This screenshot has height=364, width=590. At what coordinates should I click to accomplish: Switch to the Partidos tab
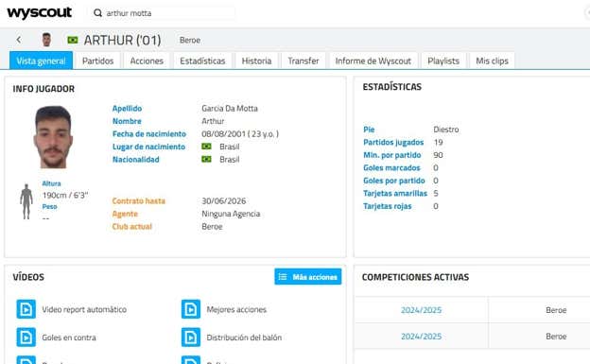pos(97,61)
